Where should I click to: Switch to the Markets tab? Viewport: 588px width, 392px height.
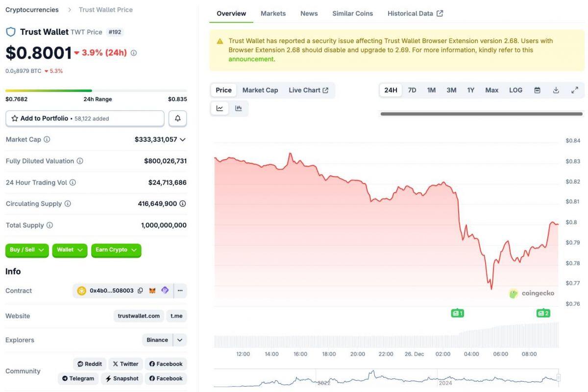pyautogui.click(x=273, y=13)
